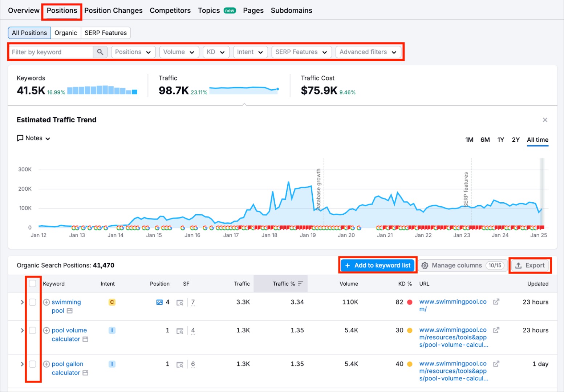Click Informational intent badge for pool volume calculator
This screenshot has height=392, width=564.
pos(112,330)
